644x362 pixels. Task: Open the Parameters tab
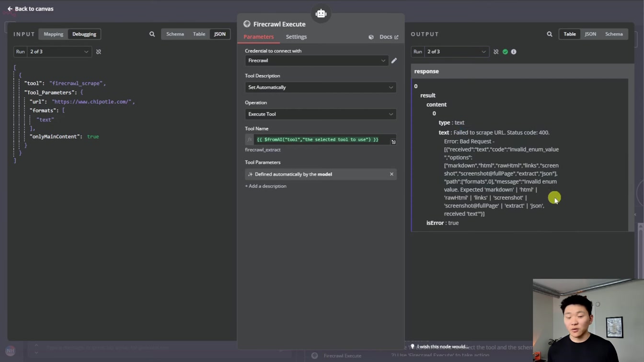point(258,37)
